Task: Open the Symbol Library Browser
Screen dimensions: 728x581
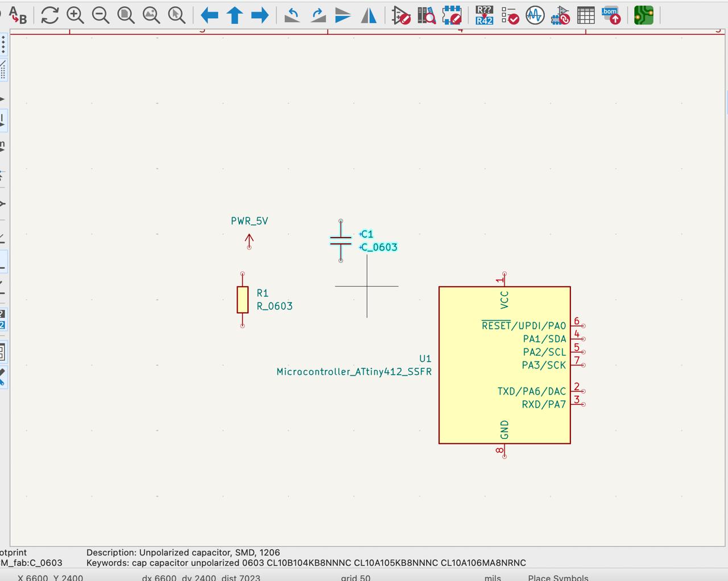Action: 426,15
